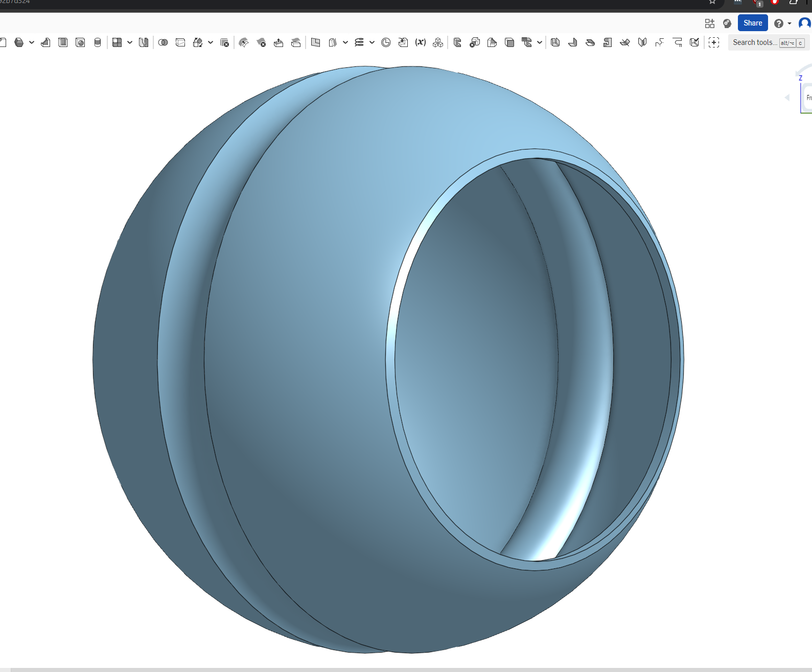Select the Split part tool

(x=180, y=42)
